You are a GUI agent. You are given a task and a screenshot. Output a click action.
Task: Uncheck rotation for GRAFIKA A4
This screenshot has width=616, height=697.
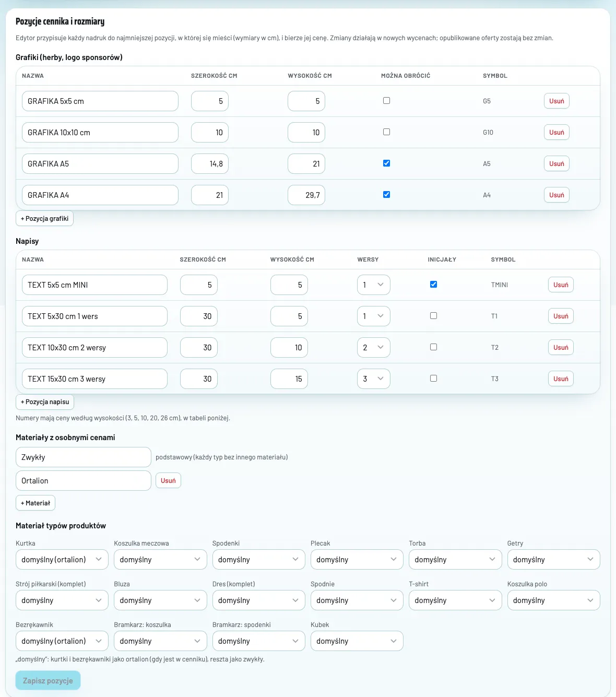point(386,195)
